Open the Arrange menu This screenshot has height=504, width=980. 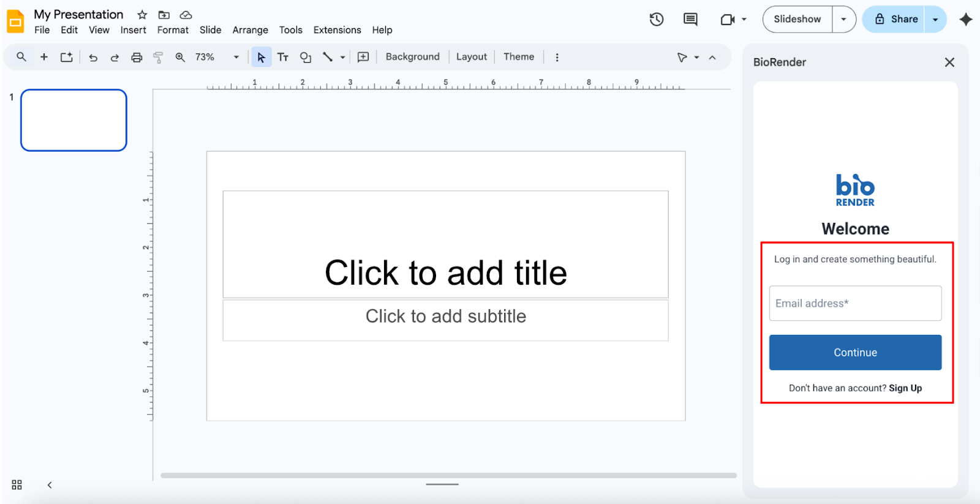pyautogui.click(x=250, y=30)
